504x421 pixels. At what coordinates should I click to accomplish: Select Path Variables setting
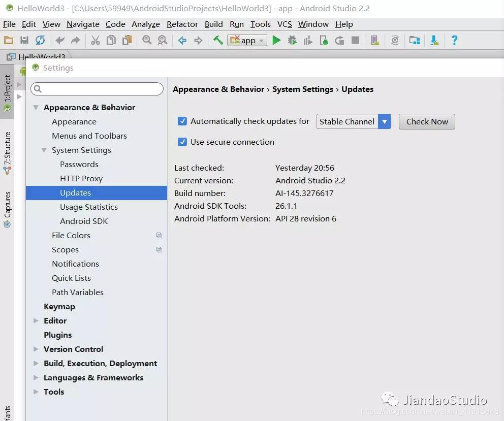(78, 292)
